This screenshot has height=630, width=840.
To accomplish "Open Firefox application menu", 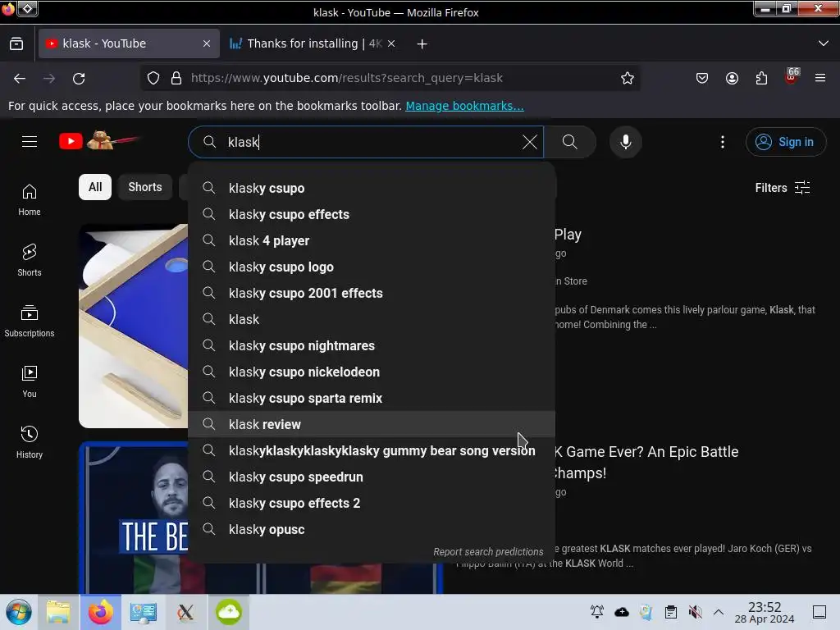I will point(820,78).
